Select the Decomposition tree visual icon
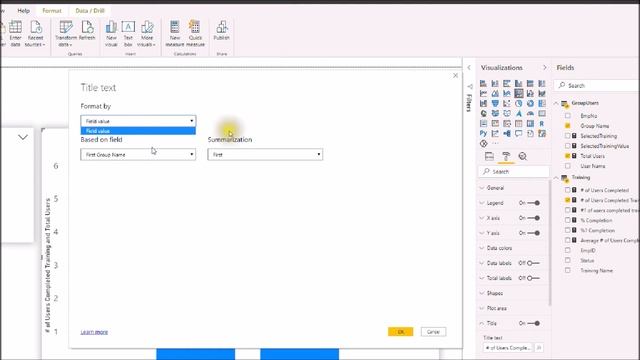The height and width of the screenshot is (360, 640). tap(507, 133)
